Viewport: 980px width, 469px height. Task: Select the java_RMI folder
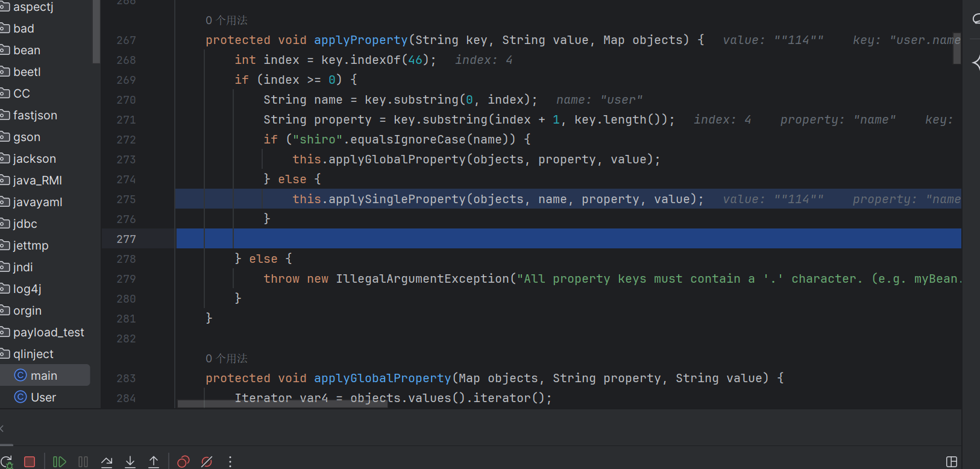(x=37, y=180)
